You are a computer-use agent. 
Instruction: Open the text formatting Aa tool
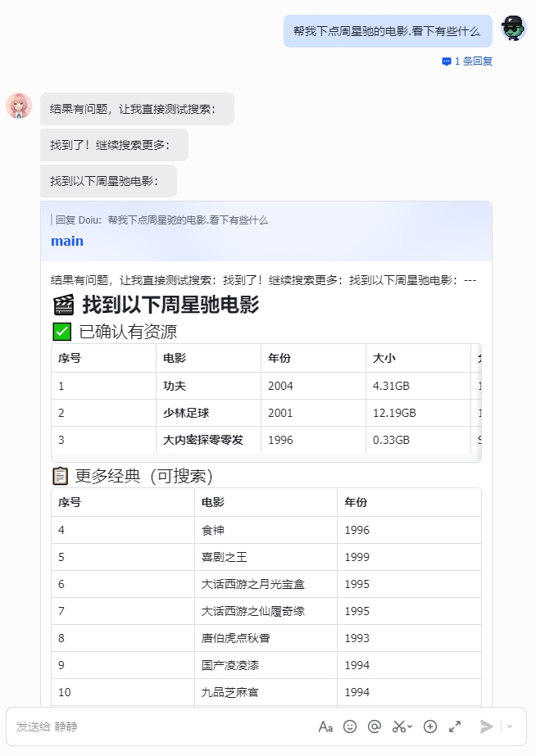[325, 727]
